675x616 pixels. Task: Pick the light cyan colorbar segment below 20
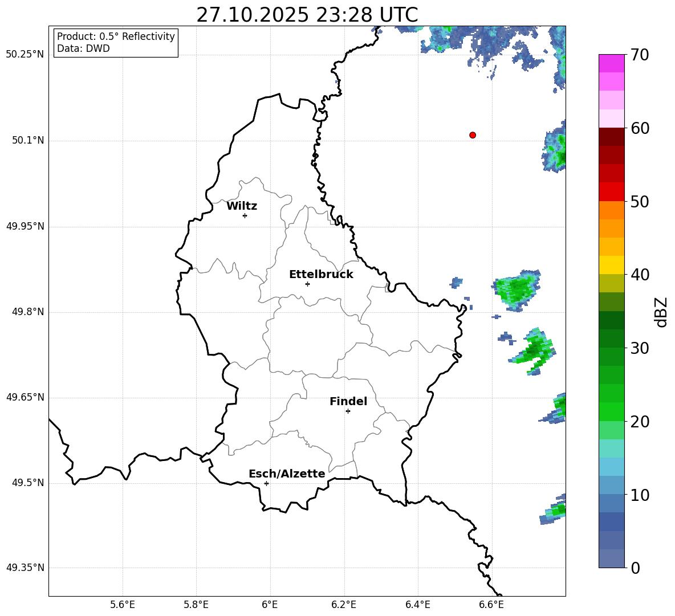(612, 448)
